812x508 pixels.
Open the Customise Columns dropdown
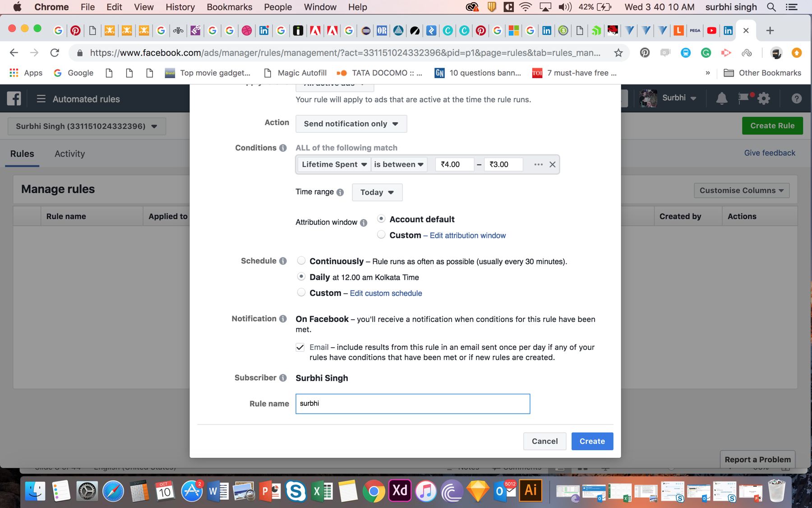[742, 191]
